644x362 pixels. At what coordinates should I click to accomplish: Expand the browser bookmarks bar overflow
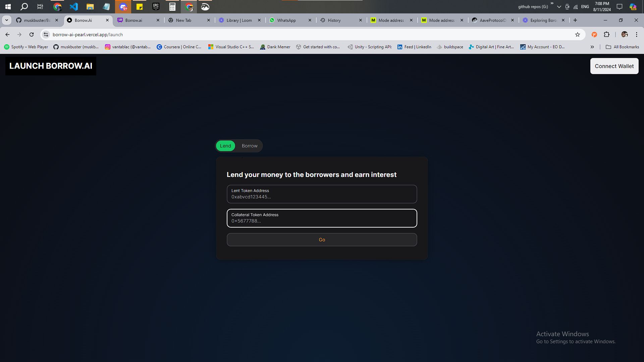click(x=592, y=47)
